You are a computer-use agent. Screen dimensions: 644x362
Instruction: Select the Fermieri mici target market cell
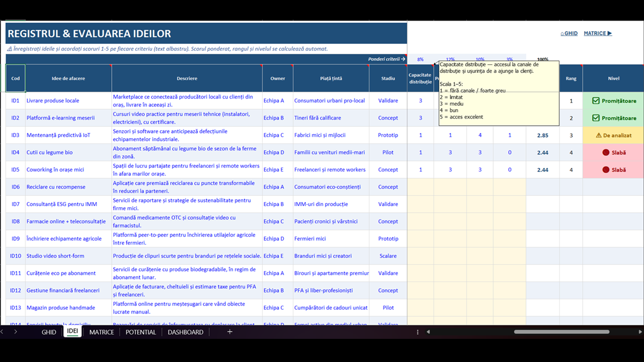(x=331, y=239)
